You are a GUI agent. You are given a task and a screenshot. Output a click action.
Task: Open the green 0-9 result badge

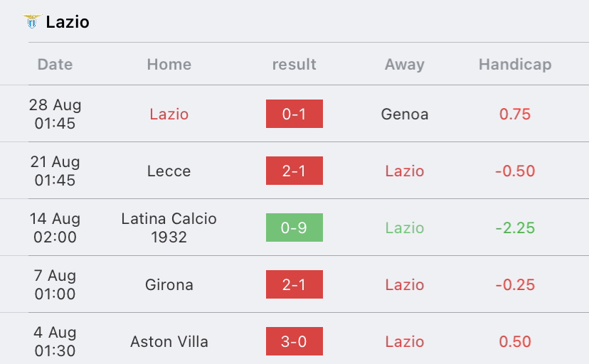pyautogui.click(x=294, y=227)
